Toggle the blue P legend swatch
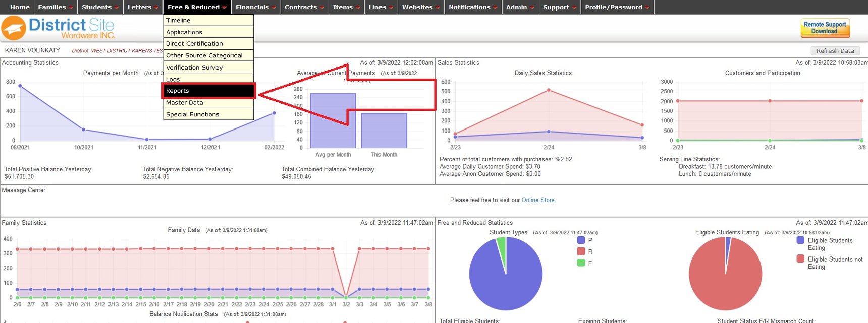 pos(581,240)
